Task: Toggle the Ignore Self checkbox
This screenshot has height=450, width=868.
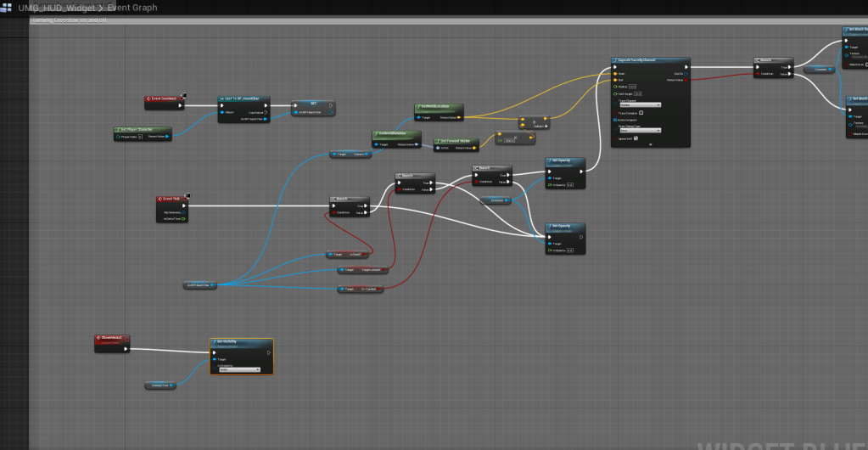Action: 636,138
